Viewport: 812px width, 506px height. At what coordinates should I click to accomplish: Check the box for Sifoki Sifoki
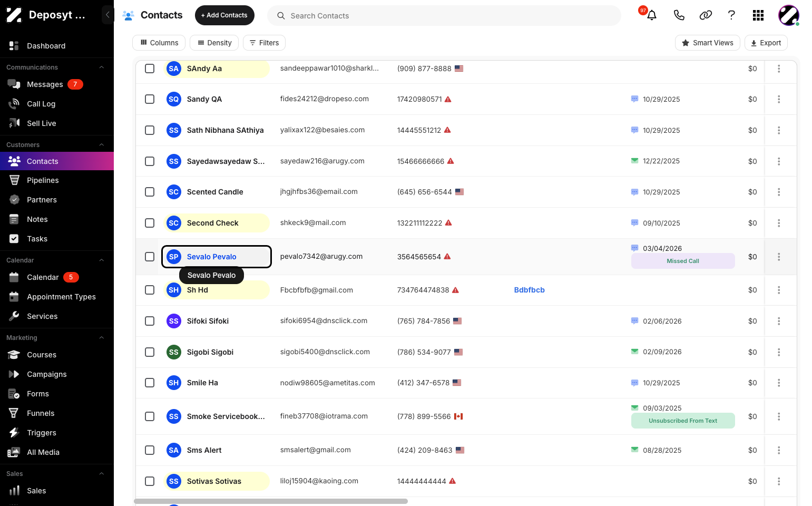click(150, 321)
